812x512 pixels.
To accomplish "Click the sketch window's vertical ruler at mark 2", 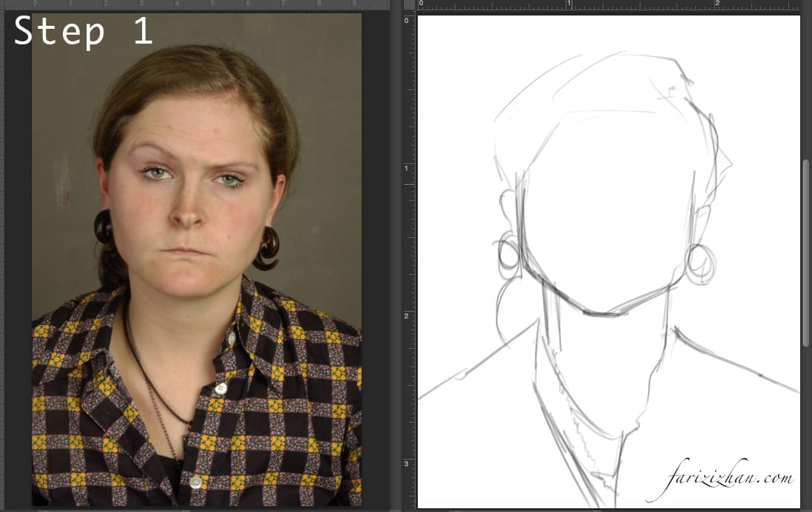I will [407, 315].
